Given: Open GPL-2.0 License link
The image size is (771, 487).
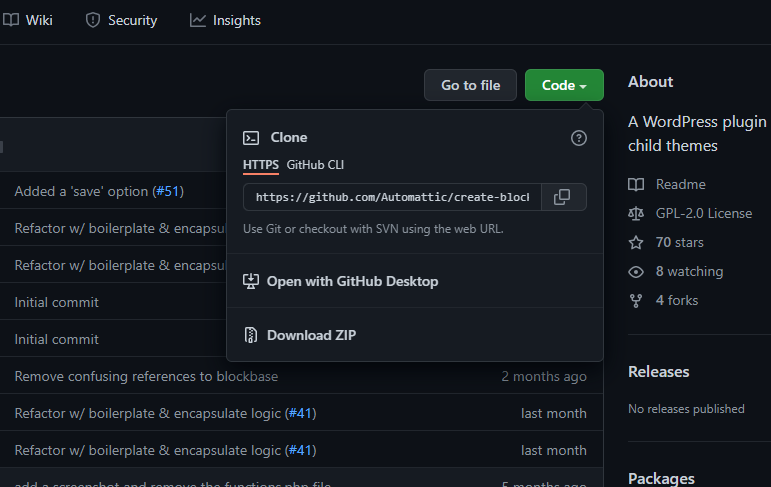Looking at the screenshot, I should coord(704,213).
